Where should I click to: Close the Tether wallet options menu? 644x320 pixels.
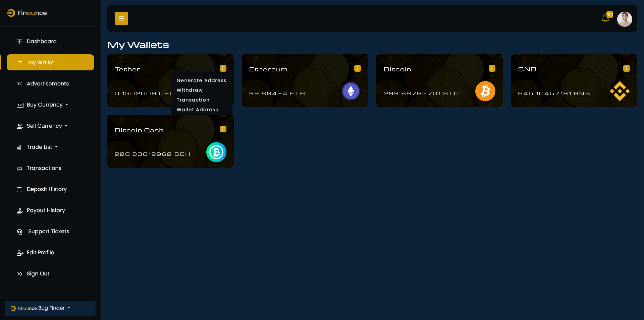[x=223, y=68]
